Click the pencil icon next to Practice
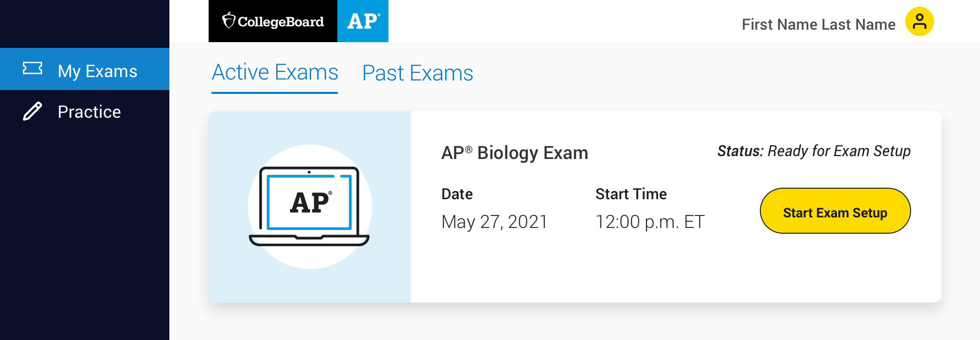This screenshot has width=980, height=340. (x=33, y=111)
